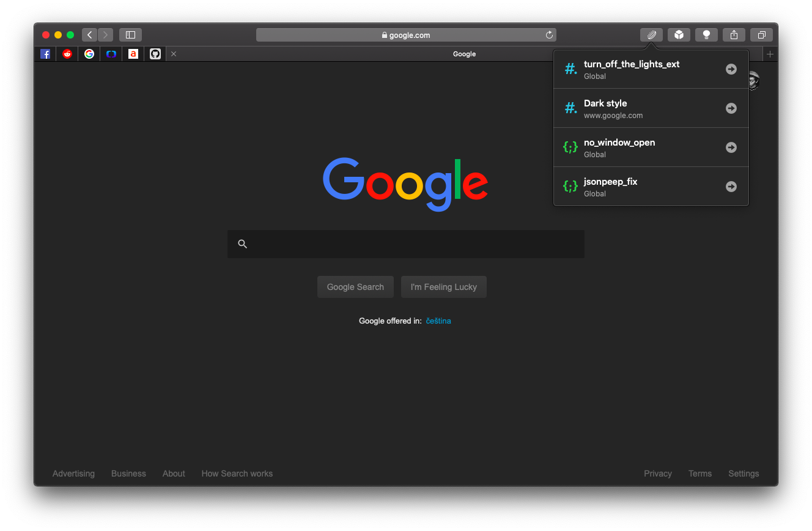812x531 pixels.
Task: Go back with the Safari back arrow
Action: (90, 35)
